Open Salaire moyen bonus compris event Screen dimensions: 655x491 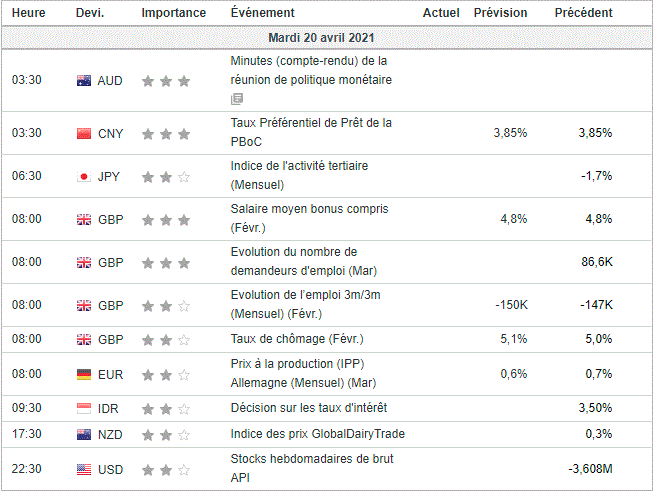pos(309,218)
